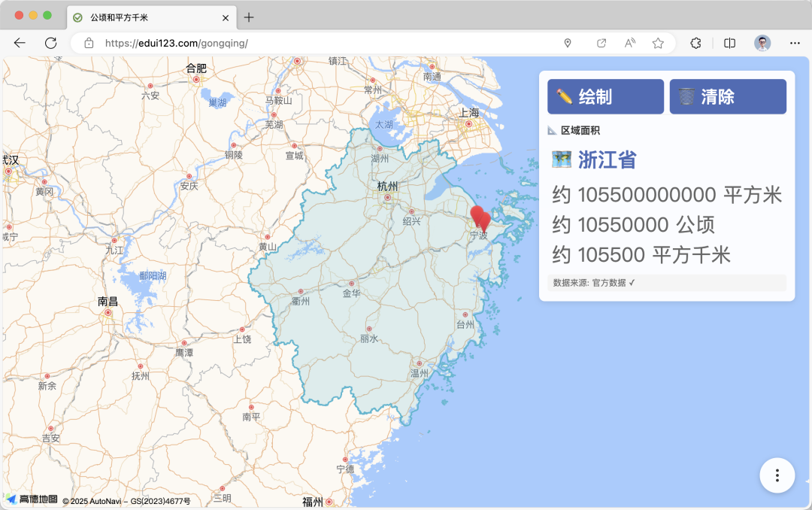The image size is (812, 510).
Task: Open the share icon next to the address bar
Action: (601, 43)
